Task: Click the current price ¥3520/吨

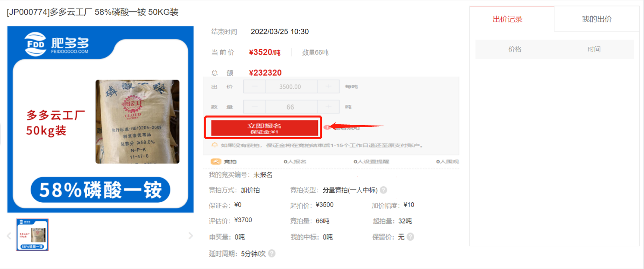Action: [x=265, y=52]
